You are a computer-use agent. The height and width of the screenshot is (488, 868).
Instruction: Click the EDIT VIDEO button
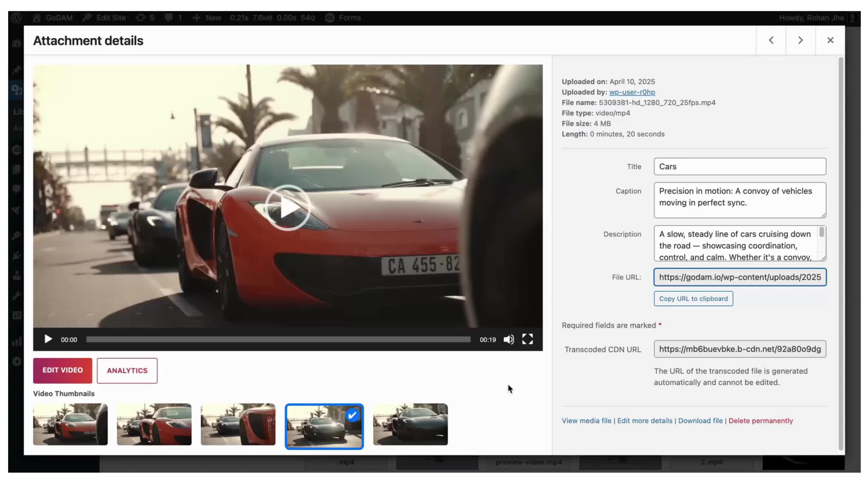(62, 370)
